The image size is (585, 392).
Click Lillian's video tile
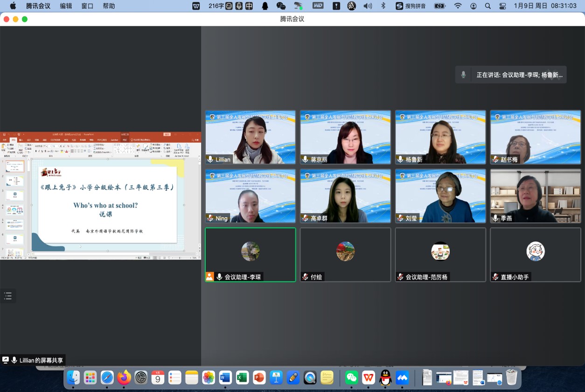point(251,137)
